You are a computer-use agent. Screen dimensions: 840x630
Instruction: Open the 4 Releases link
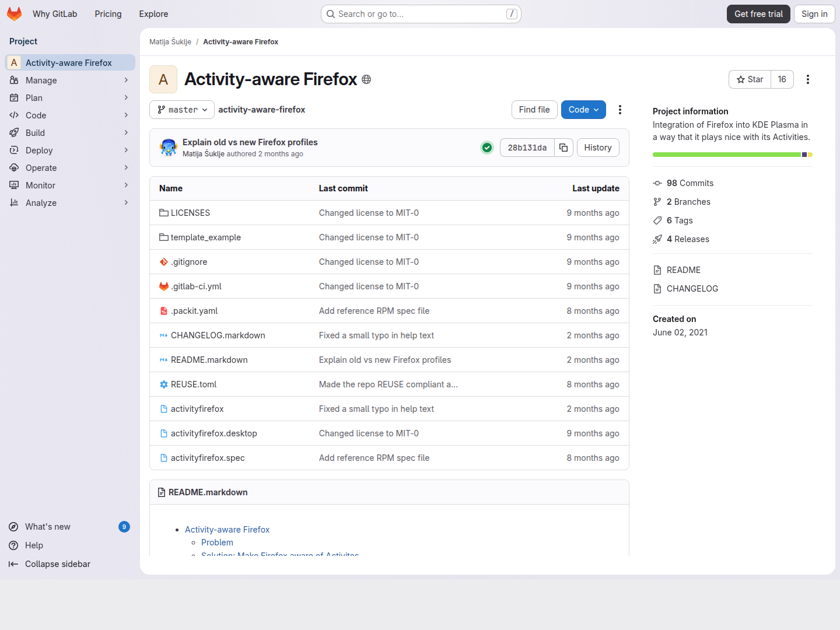[x=688, y=239]
